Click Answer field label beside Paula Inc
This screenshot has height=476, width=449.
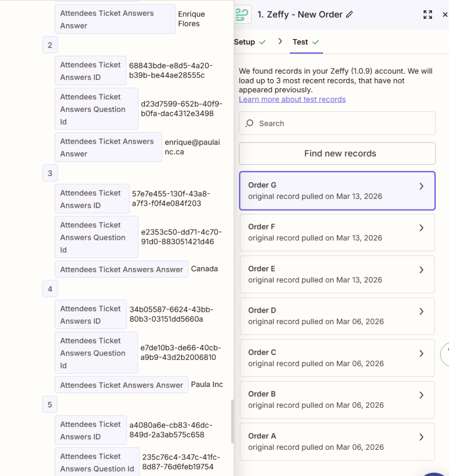tap(121, 385)
